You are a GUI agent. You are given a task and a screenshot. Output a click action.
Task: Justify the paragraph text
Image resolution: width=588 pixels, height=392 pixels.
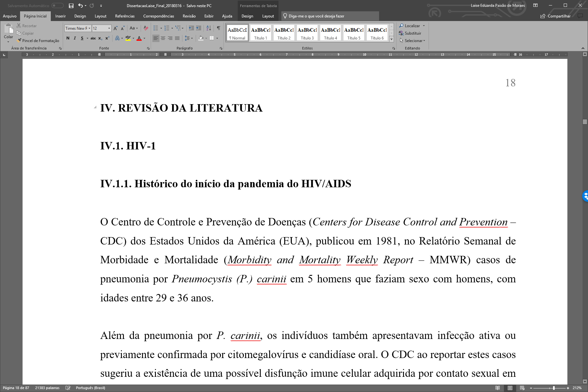177,38
